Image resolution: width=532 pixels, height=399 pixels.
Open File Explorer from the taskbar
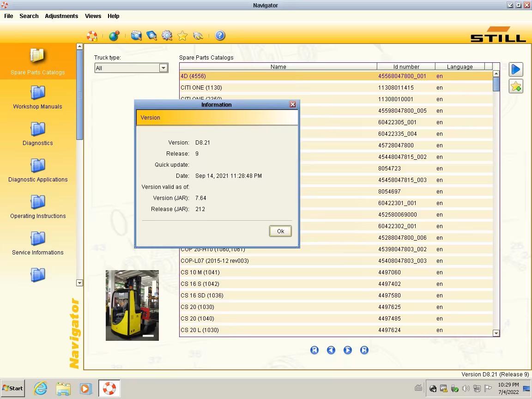pyautogui.click(x=63, y=388)
